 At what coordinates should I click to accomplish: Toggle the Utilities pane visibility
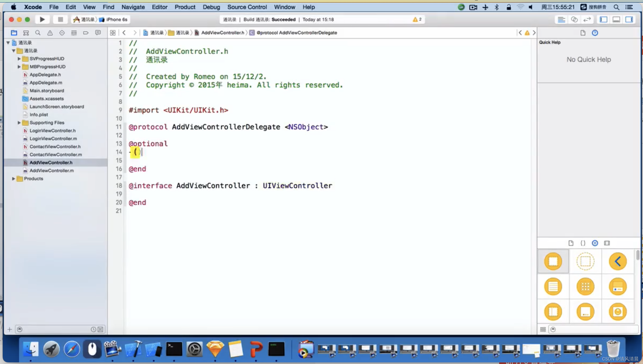(629, 19)
